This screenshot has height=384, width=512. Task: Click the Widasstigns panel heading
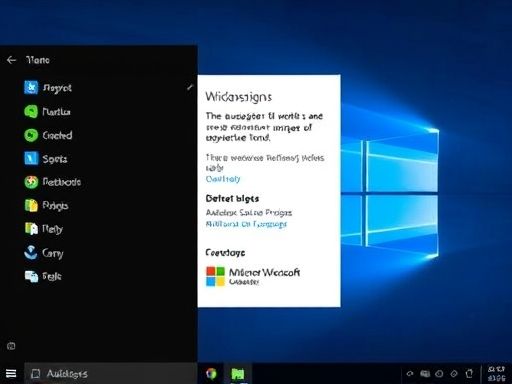coord(239,97)
